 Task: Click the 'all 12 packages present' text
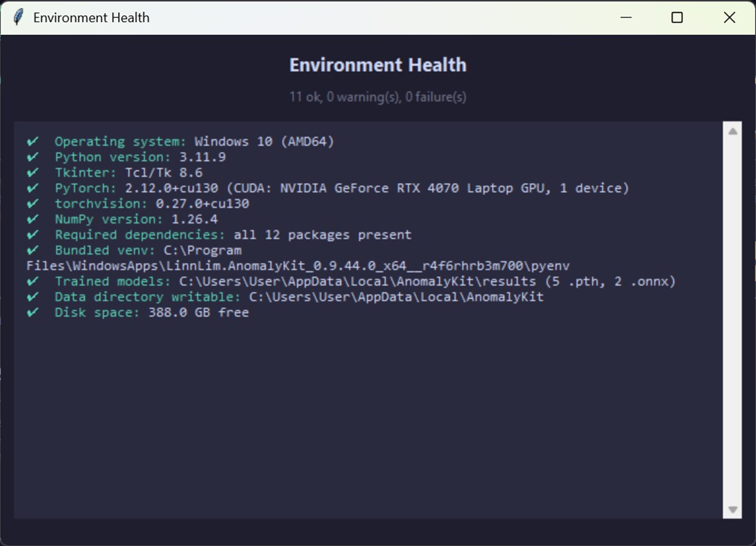(x=323, y=234)
